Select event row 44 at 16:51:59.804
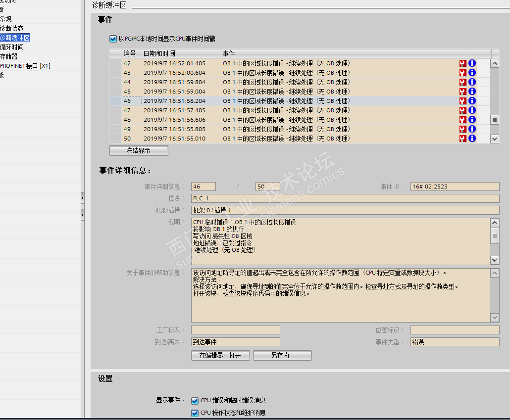The image size is (510, 420). [x=300, y=82]
